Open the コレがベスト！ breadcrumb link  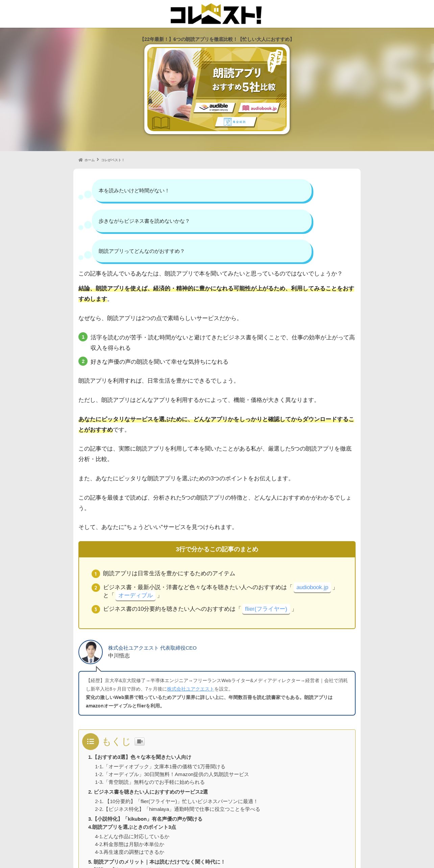(113, 160)
